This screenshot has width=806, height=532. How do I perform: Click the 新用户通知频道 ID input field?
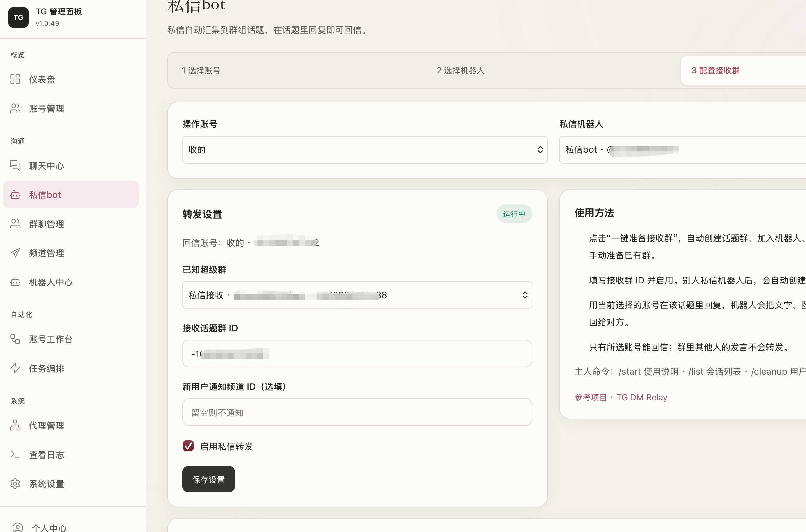coord(357,412)
